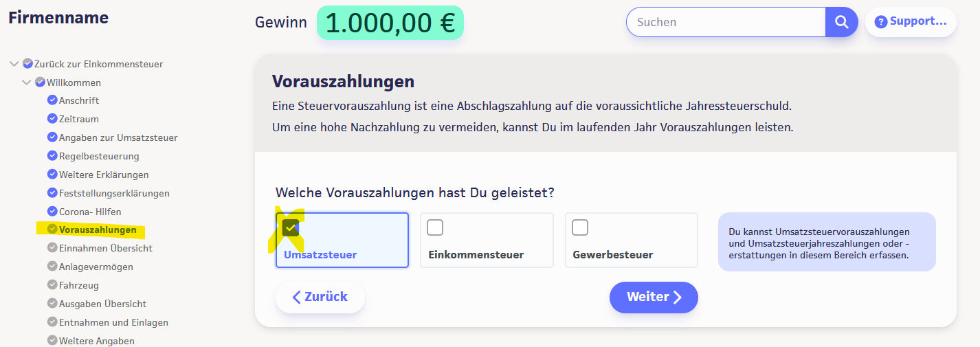
Task: Tick the Gewerbesteuer checkbox
Action: [x=580, y=227]
